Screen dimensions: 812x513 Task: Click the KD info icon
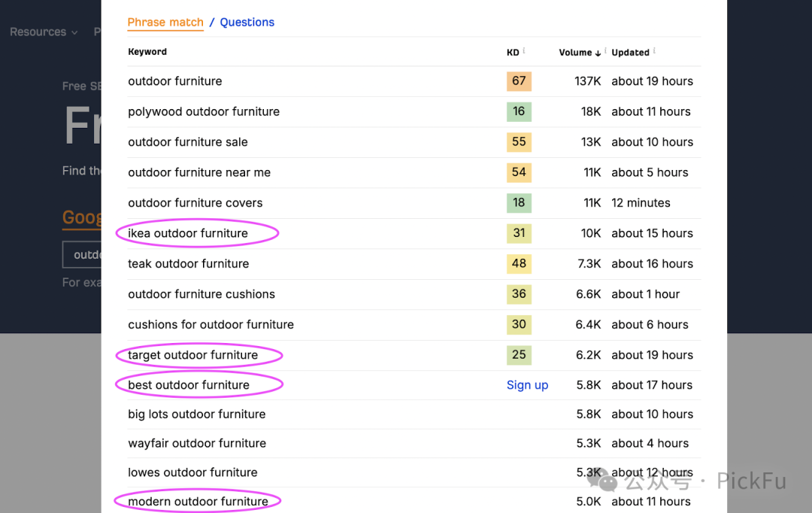(x=524, y=51)
